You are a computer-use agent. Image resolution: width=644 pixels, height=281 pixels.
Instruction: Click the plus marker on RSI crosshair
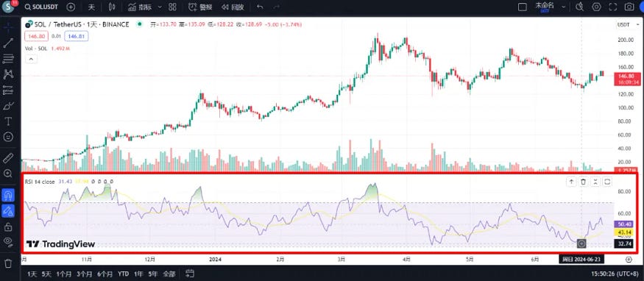point(581,243)
